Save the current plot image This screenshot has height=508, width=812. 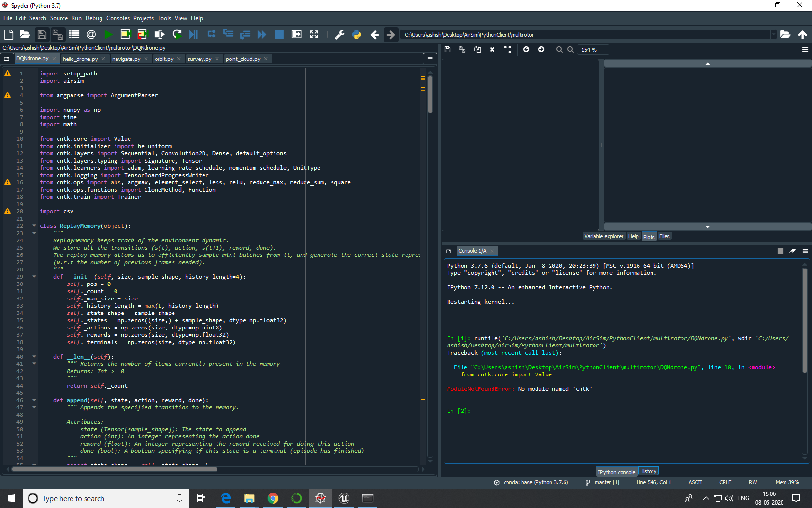447,49
